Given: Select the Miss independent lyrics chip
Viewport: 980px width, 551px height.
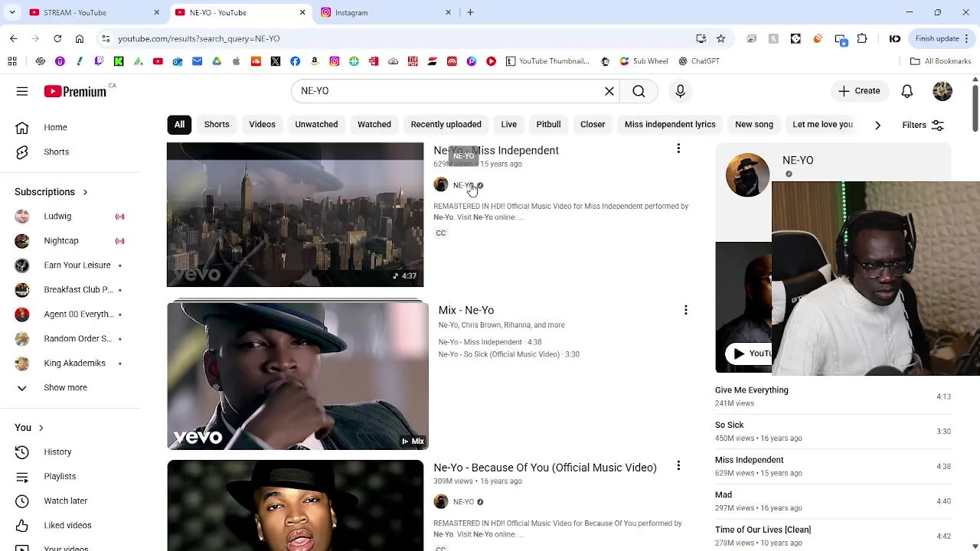Looking at the screenshot, I should (670, 125).
